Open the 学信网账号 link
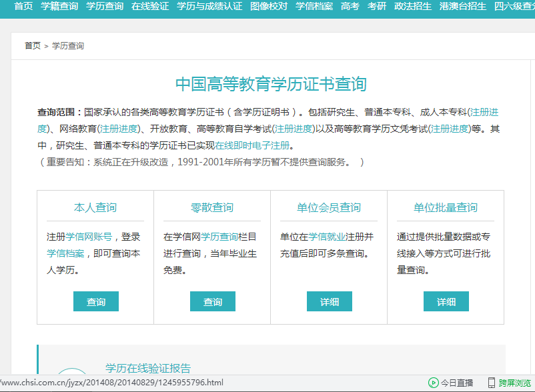Viewport: 535px width, 392px height. point(89,237)
